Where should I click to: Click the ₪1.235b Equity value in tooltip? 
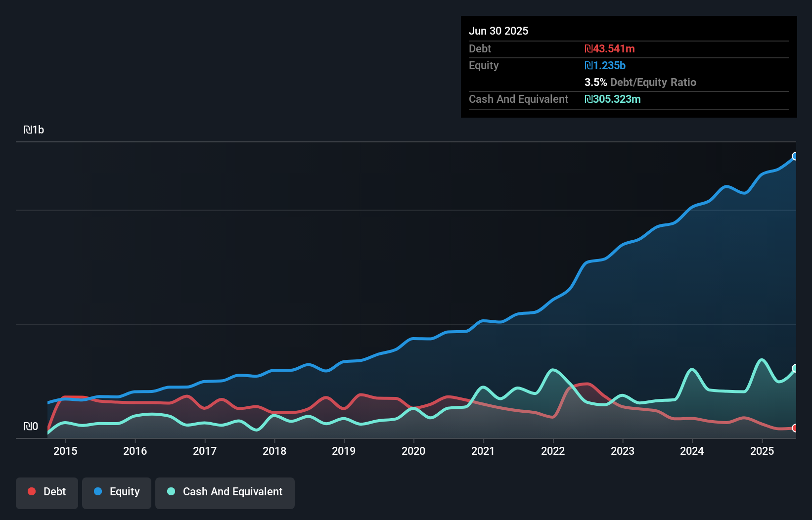pos(606,65)
